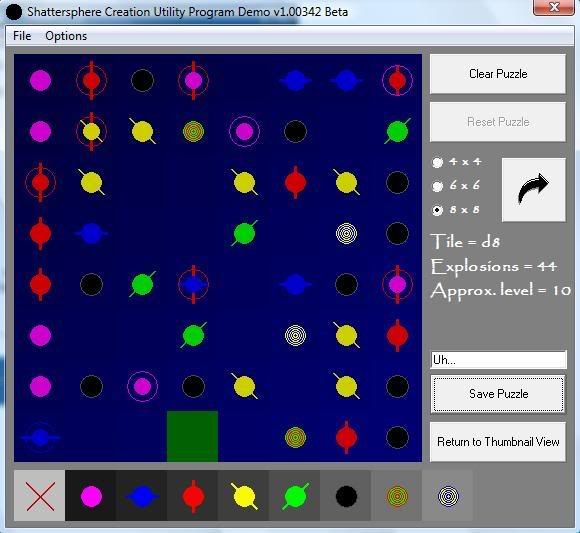Choose the green diagonal-line sphere in palette

click(295, 496)
